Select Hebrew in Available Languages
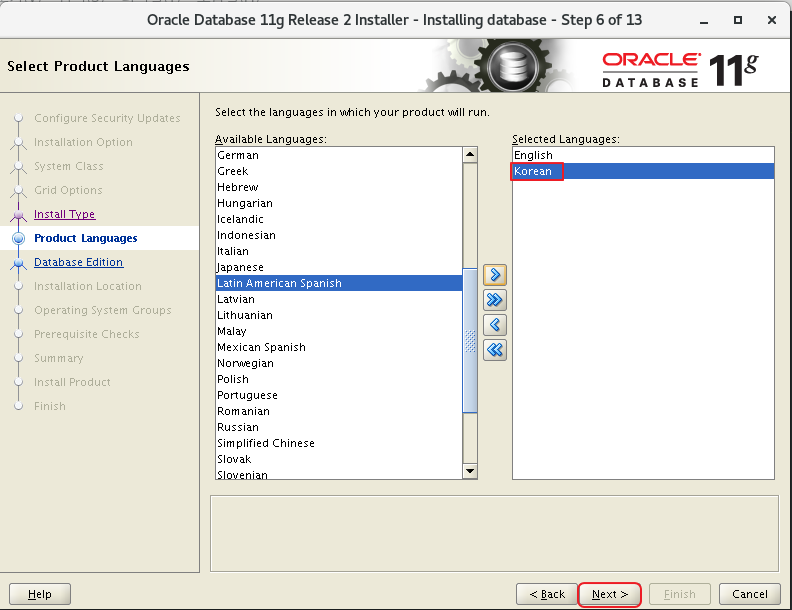 [338, 187]
